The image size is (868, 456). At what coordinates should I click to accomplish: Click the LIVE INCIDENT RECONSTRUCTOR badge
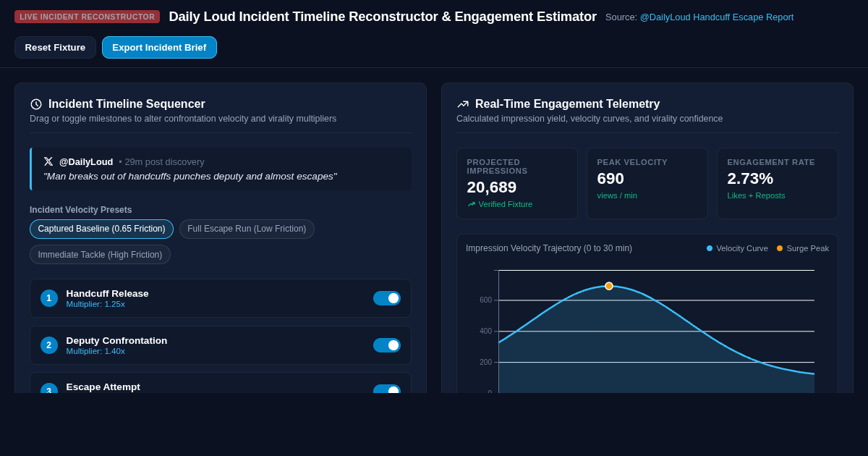point(87,17)
